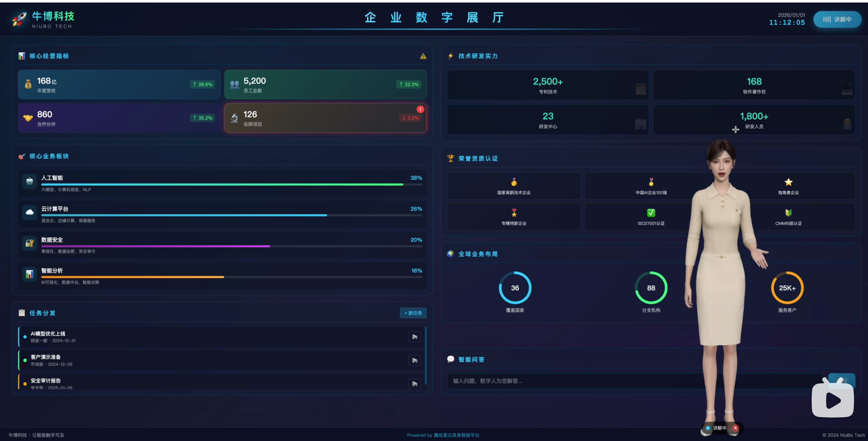Toggle the 讲解中 narration button in header
The height and width of the screenshot is (441, 868).
(837, 20)
